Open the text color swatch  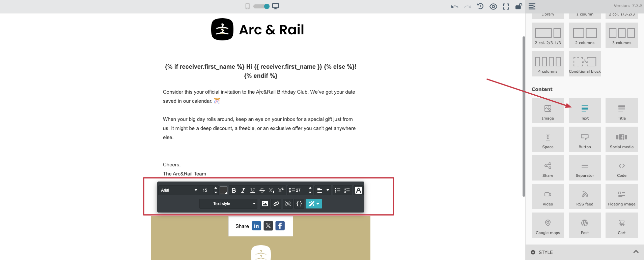[223, 190]
